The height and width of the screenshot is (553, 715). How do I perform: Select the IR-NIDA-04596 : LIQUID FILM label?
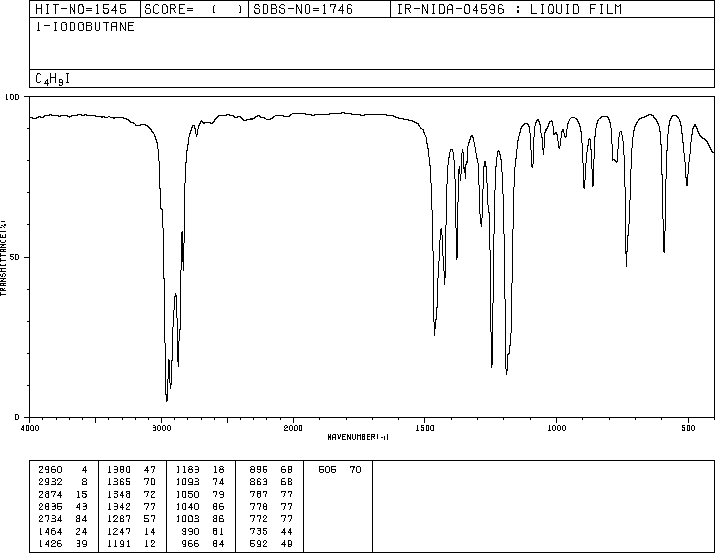tap(509, 9)
